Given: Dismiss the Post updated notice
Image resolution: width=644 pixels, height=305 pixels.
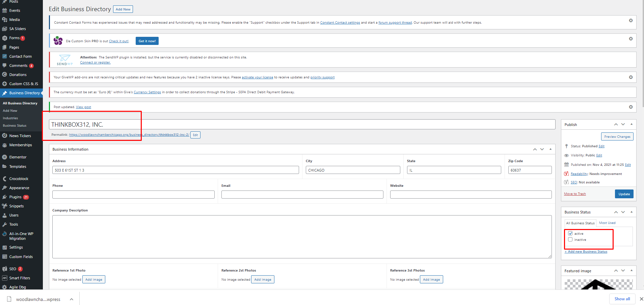Looking at the screenshot, I should tap(630, 107).
